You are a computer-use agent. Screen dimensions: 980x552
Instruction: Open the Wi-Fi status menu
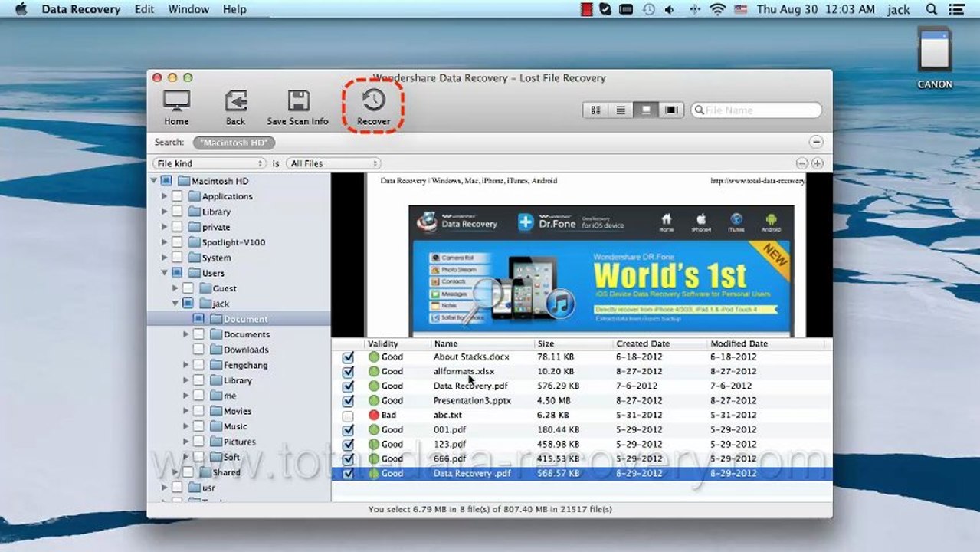(x=717, y=9)
